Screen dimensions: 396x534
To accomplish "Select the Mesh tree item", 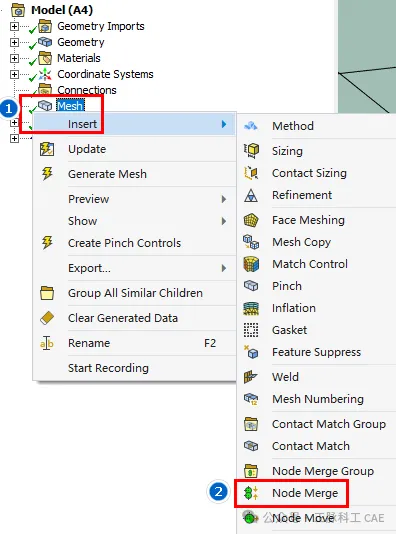I will pos(70,106).
